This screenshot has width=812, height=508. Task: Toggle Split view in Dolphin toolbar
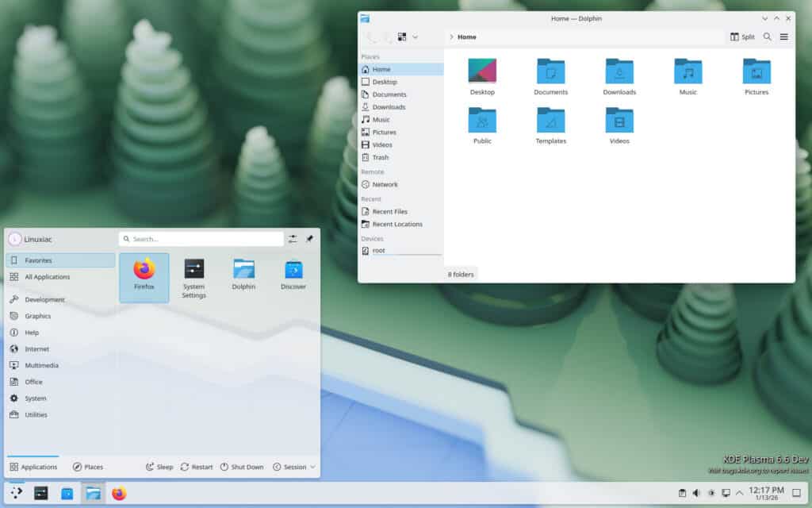pyautogui.click(x=743, y=37)
